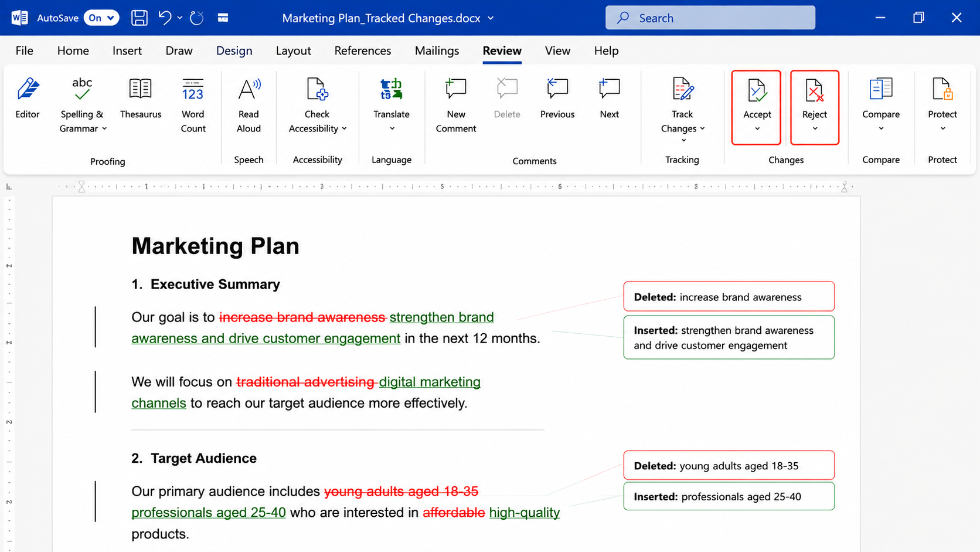
Task: Click the deleted word 'affordable'
Action: point(454,513)
